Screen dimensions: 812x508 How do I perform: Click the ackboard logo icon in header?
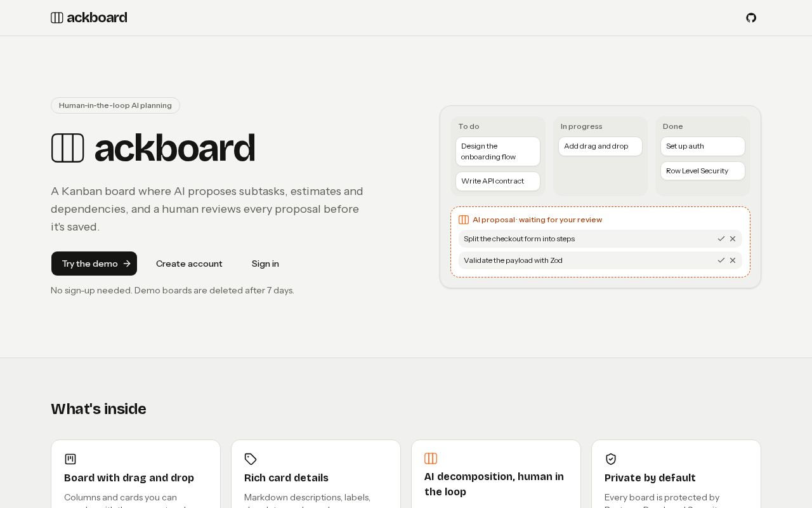coord(57,18)
